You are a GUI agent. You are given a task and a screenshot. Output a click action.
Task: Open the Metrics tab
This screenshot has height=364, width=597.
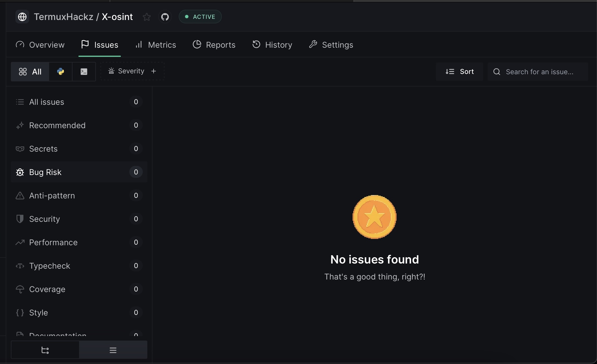(x=156, y=45)
